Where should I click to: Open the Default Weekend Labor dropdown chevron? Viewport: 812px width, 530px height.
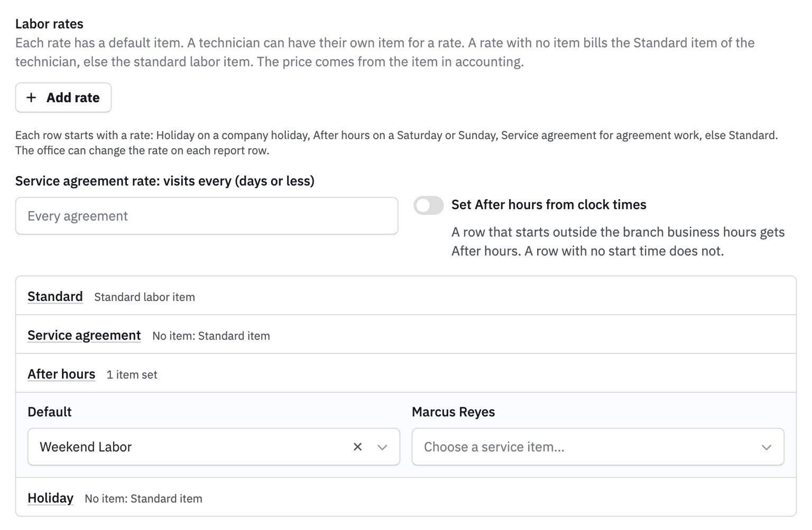click(x=382, y=447)
